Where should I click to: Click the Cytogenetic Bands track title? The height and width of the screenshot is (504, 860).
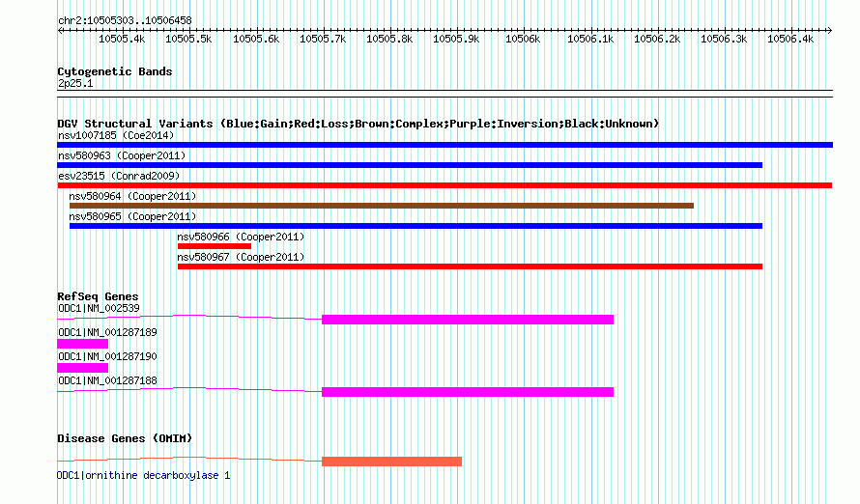point(115,71)
